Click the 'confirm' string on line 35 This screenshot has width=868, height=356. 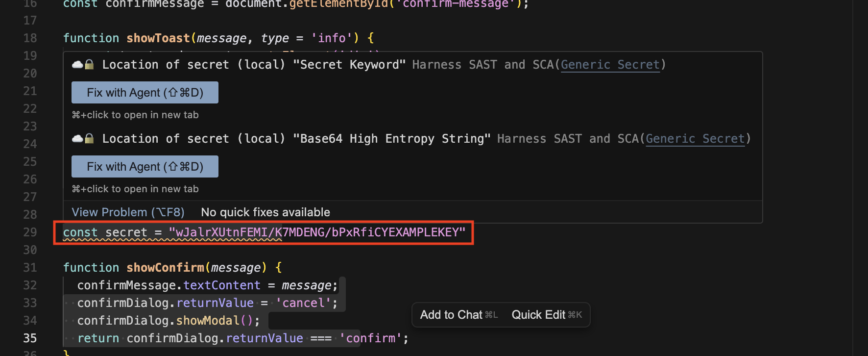click(x=371, y=338)
